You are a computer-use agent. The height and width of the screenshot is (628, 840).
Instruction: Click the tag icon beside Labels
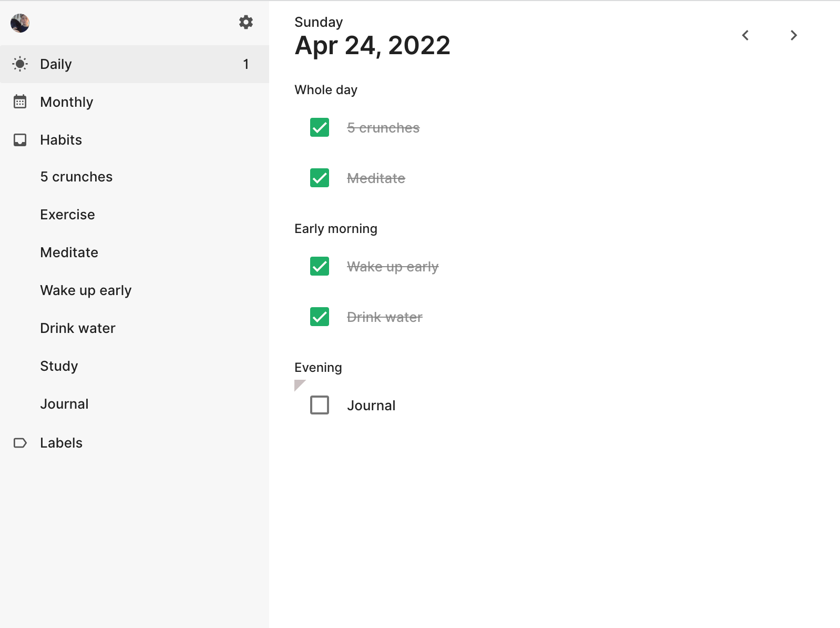[20, 443]
